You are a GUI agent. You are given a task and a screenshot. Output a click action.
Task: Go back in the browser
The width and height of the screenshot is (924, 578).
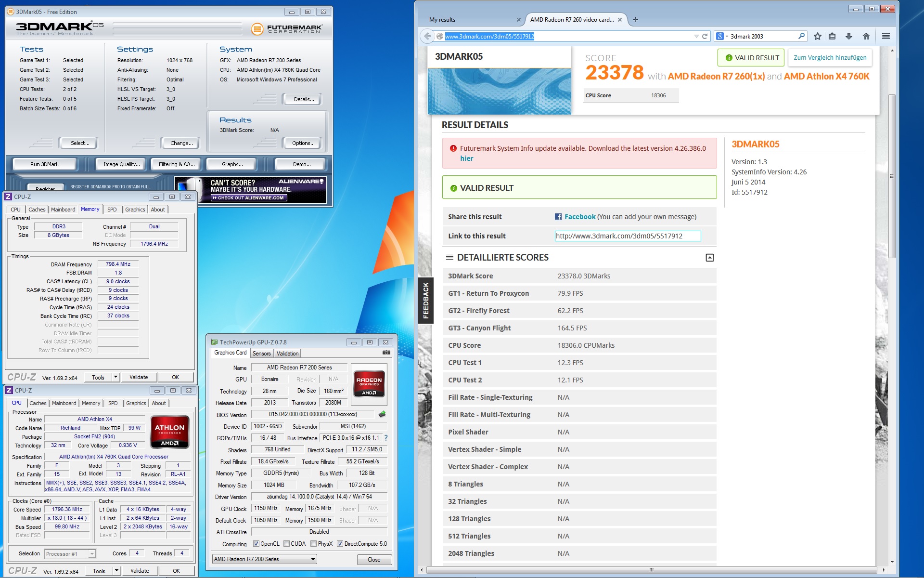[427, 36]
